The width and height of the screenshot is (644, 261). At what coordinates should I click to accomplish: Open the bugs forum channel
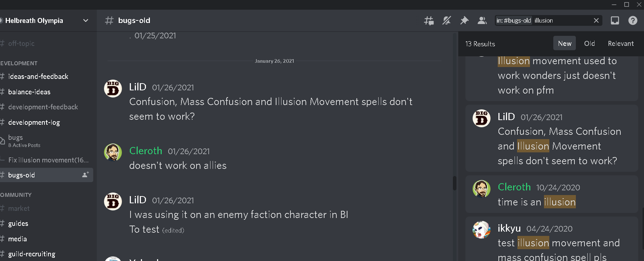pos(16,138)
